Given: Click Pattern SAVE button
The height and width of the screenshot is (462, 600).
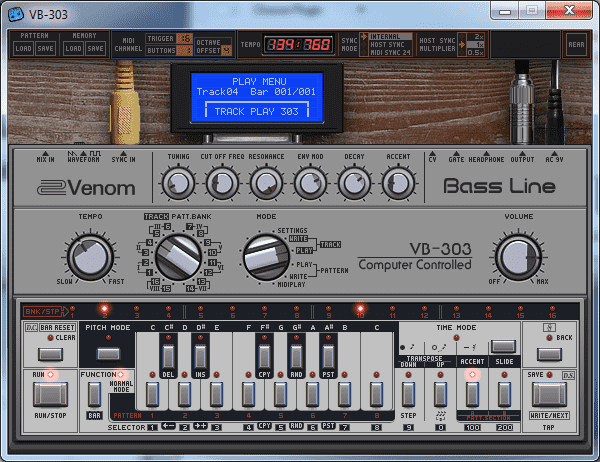Looking at the screenshot, I should pyautogui.click(x=46, y=48).
